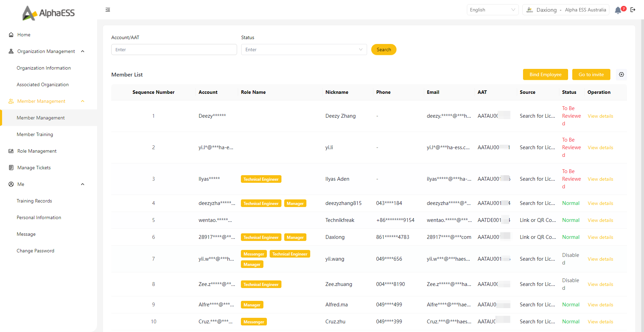644x332 pixels.
Task: Open the Associated Organization menu item
Action: [x=43, y=84]
